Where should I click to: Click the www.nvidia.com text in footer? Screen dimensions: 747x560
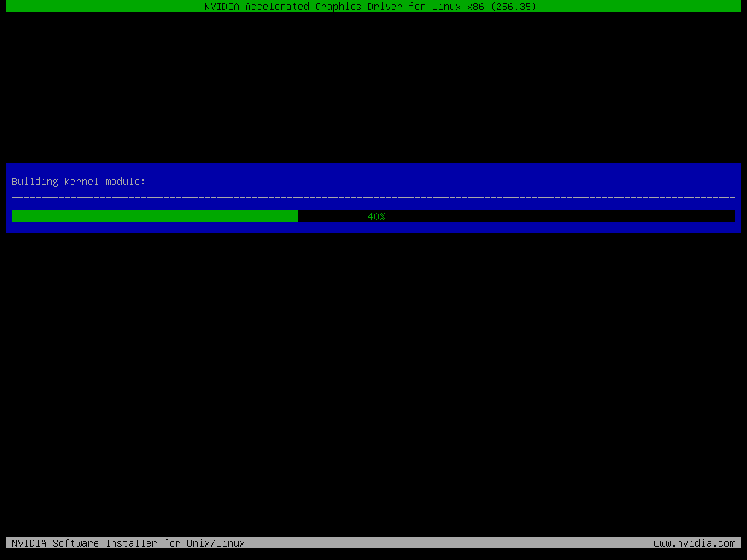[694, 542]
